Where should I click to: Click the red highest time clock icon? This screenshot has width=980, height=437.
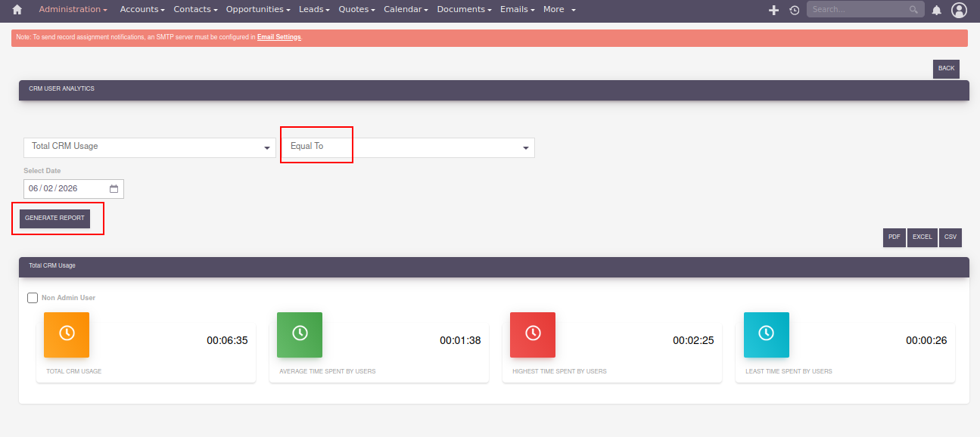click(x=533, y=334)
